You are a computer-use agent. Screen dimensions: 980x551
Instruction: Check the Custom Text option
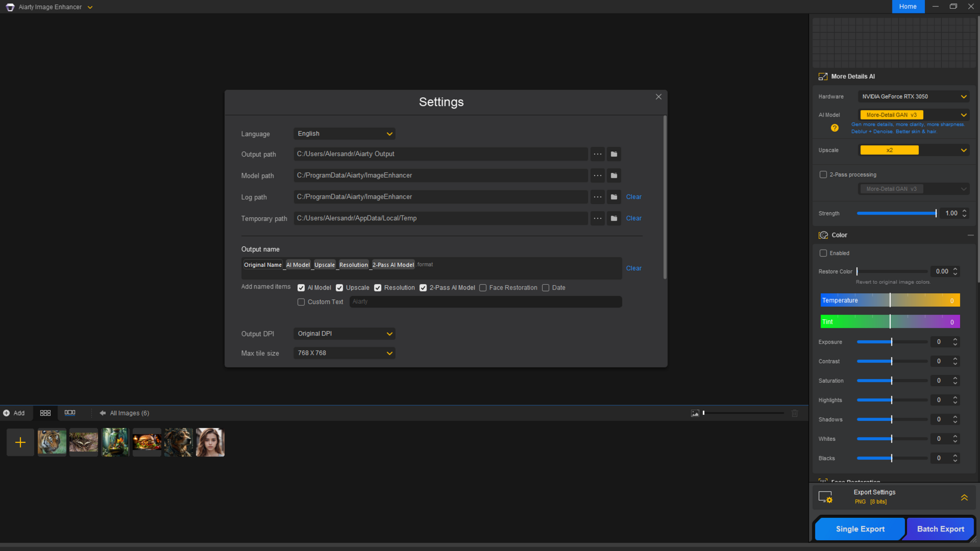click(301, 302)
